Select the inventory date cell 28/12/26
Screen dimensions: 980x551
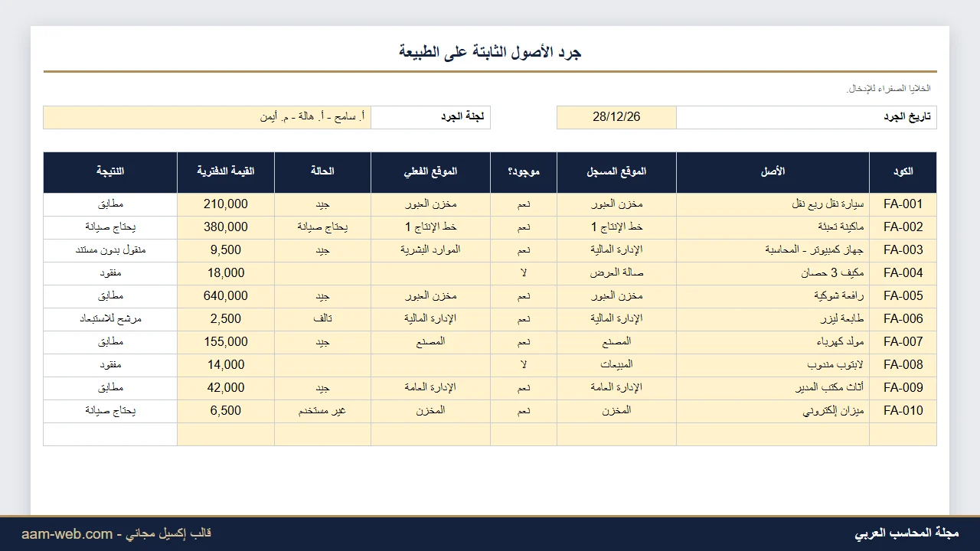616,117
